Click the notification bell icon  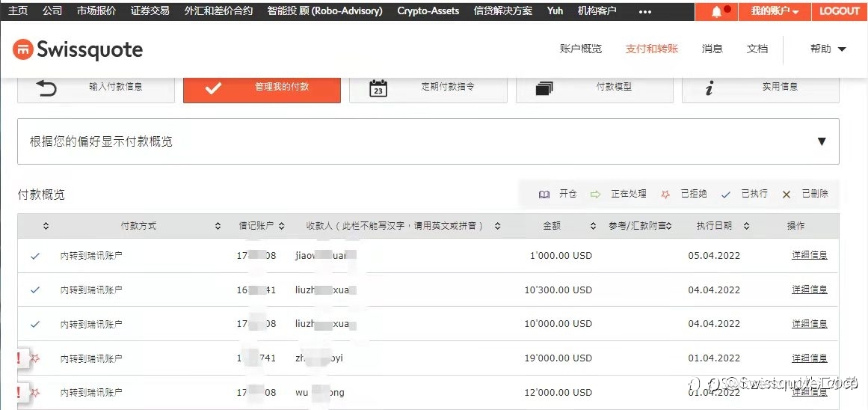click(716, 12)
